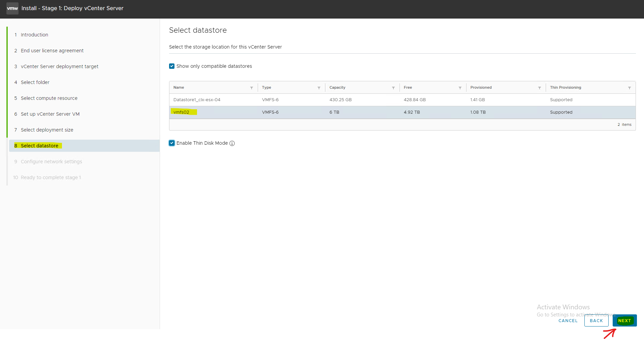Select datastore vmfs02
This screenshot has height=339, width=644.
181,112
